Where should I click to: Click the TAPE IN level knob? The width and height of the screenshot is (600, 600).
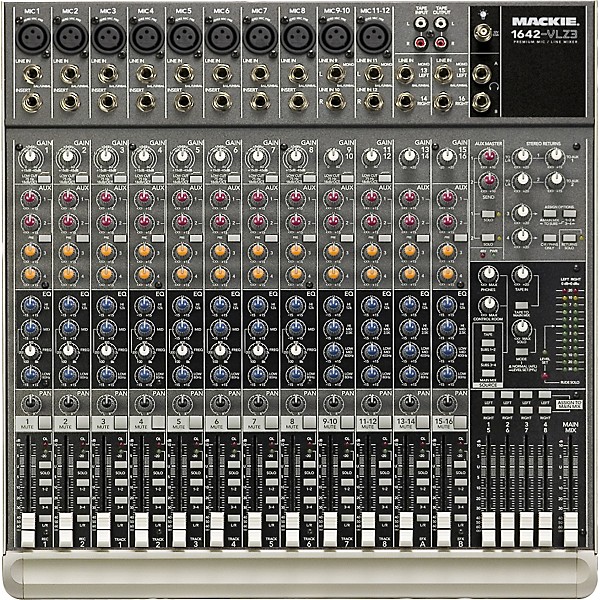[x=521, y=274]
